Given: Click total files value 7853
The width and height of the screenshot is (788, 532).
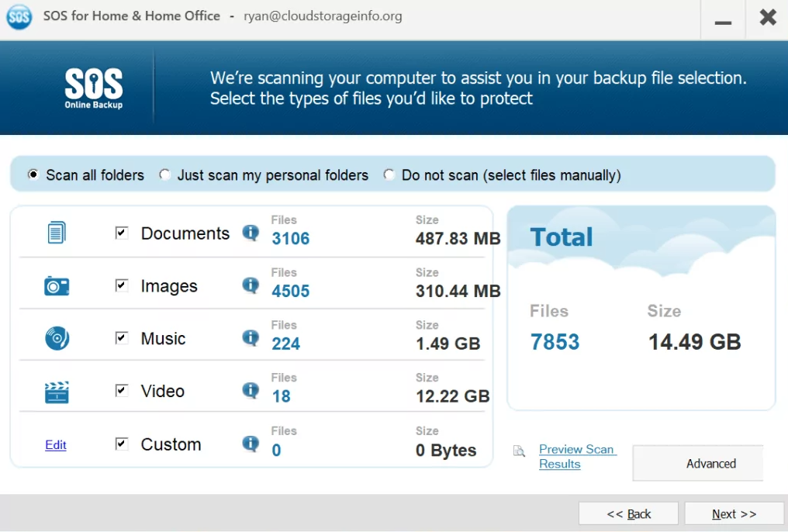Looking at the screenshot, I should tap(555, 342).
